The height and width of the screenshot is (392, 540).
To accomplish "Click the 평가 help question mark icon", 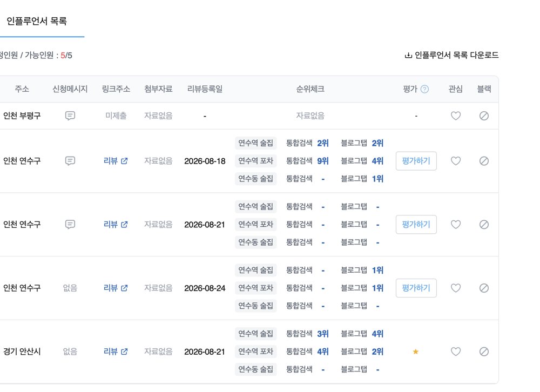I will coord(424,89).
